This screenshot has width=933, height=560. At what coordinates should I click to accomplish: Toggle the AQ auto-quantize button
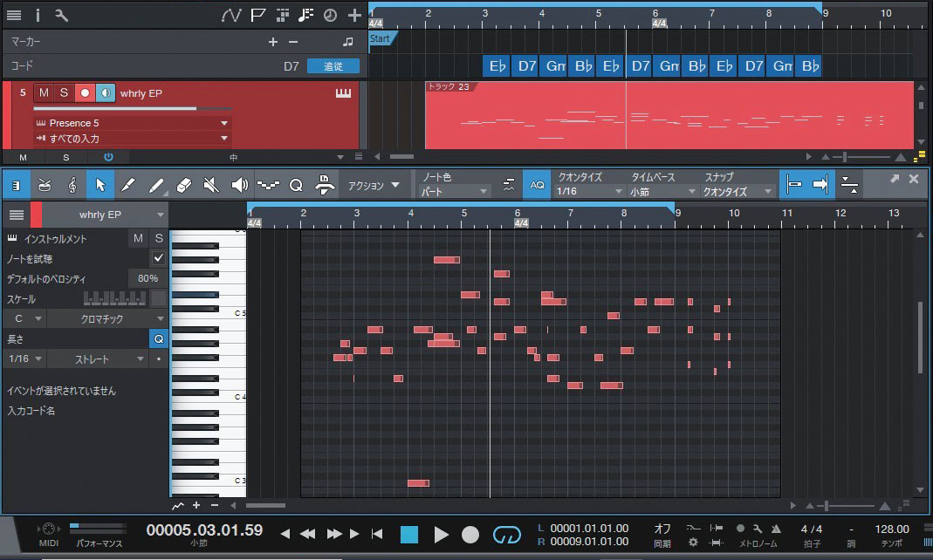tap(537, 185)
